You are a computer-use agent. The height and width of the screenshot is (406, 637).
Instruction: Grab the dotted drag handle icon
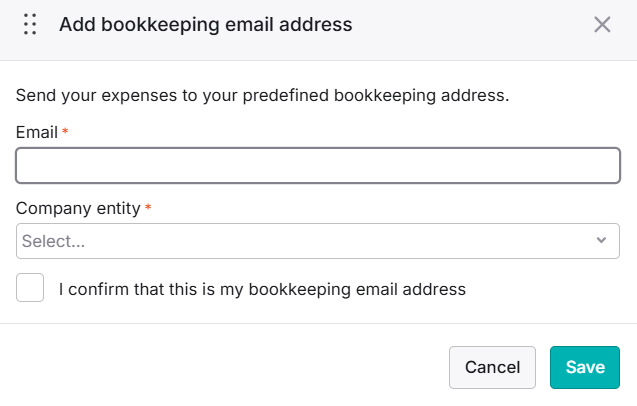pos(30,24)
